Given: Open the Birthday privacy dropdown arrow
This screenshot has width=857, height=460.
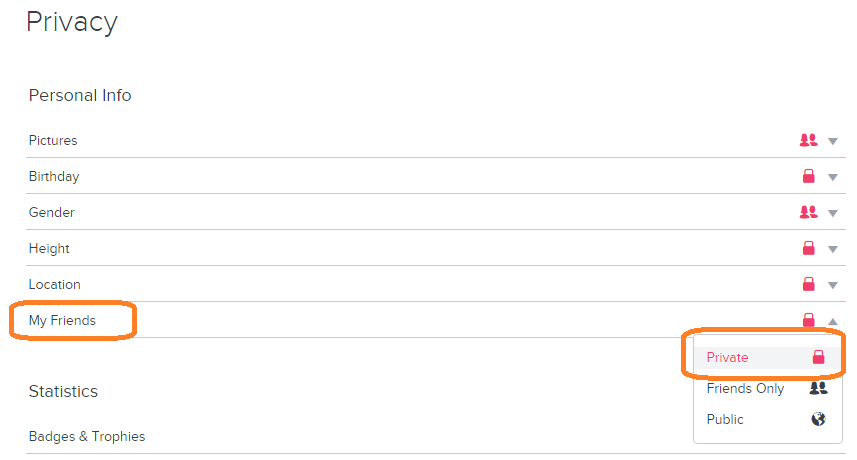Looking at the screenshot, I should click(x=832, y=178).
